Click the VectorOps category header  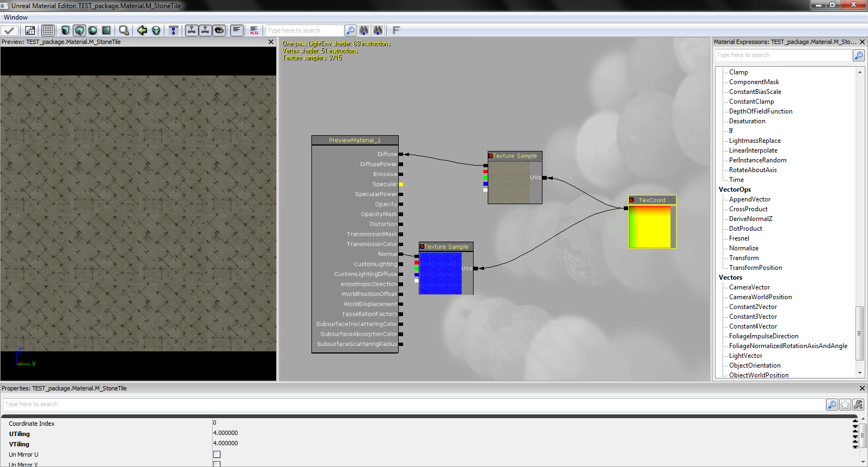[735, 190]
